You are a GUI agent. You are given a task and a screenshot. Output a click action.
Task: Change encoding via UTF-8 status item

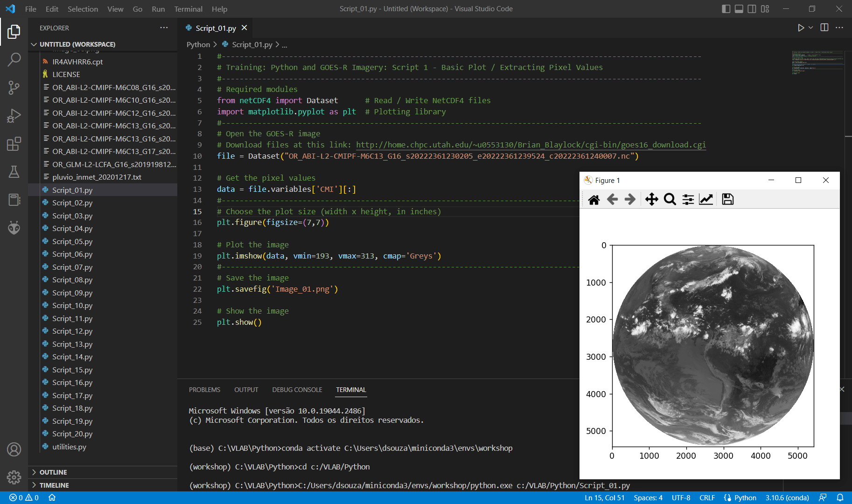(x=681, y=497)
